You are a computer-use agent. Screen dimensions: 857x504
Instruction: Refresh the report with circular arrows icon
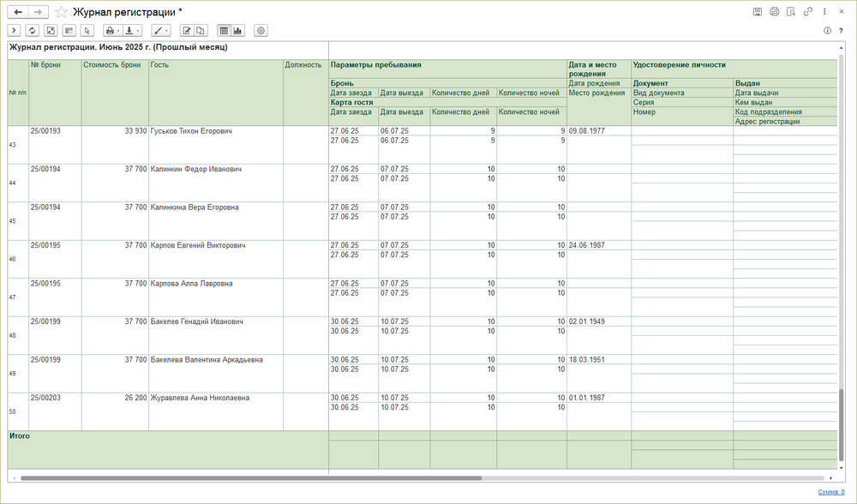pyautogui.click(x=33, y=30)
